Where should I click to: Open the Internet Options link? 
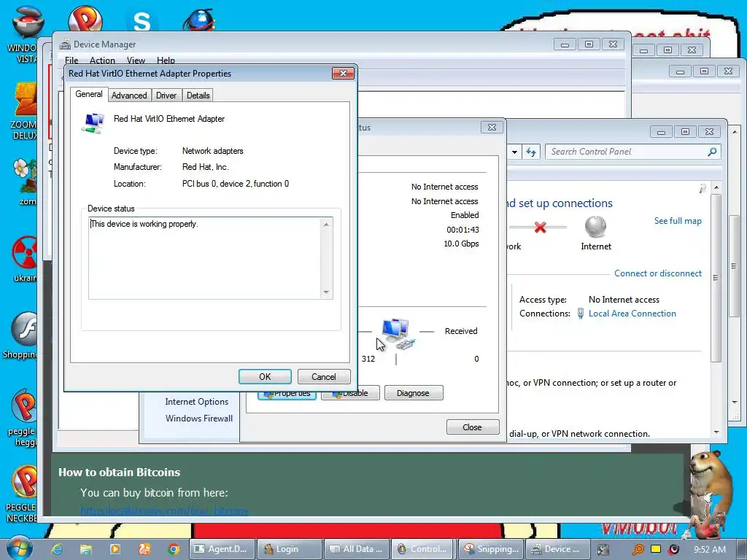click(x=197, y=402)
